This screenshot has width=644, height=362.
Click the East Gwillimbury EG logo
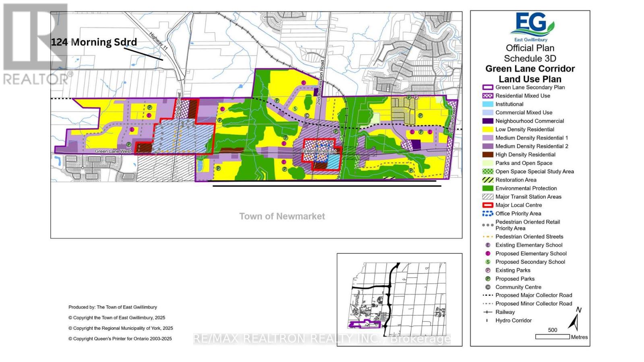[532, 27]
